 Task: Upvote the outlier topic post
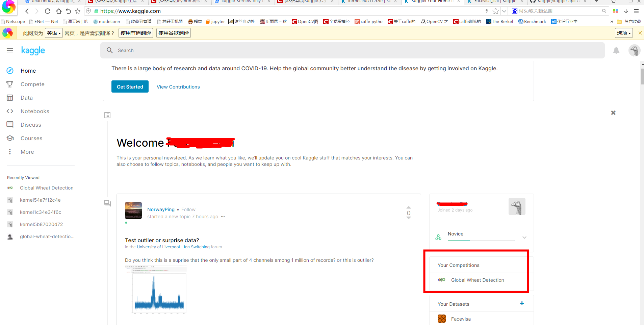click(x=408, y=208)
